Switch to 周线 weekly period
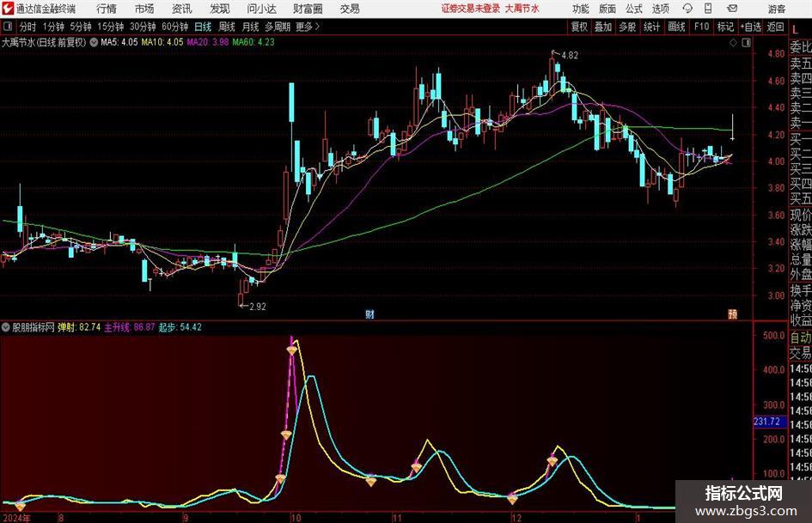This screenshot has height=523, width=812. click(x=227, y=27)
